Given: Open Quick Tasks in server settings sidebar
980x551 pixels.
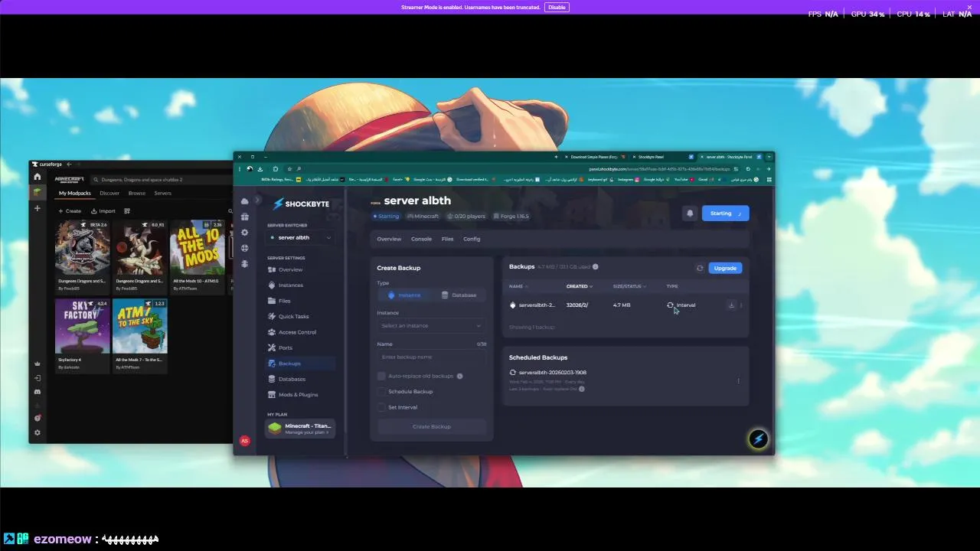Looking at the screenshot, I should click(288, 317).
